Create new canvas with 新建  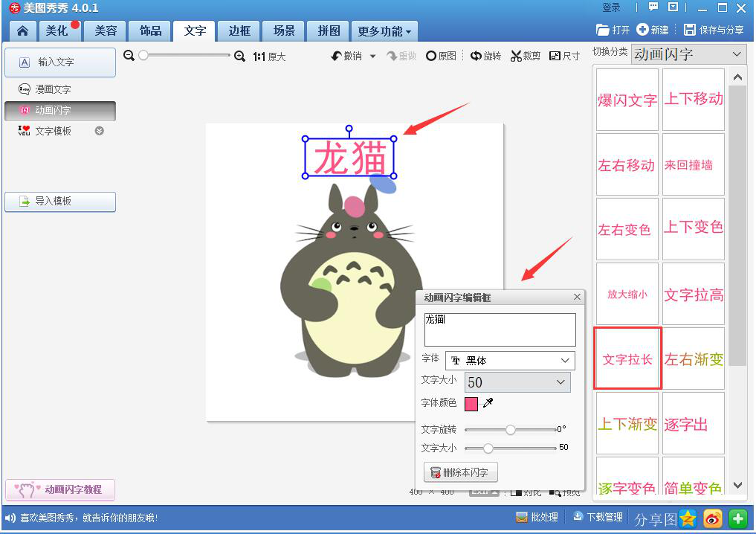(x=653, y=30)
